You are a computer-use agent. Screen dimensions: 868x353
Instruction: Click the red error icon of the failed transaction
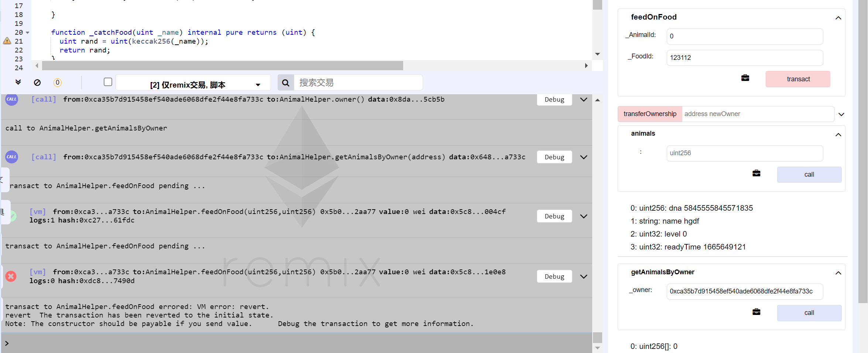coord(11,276)
